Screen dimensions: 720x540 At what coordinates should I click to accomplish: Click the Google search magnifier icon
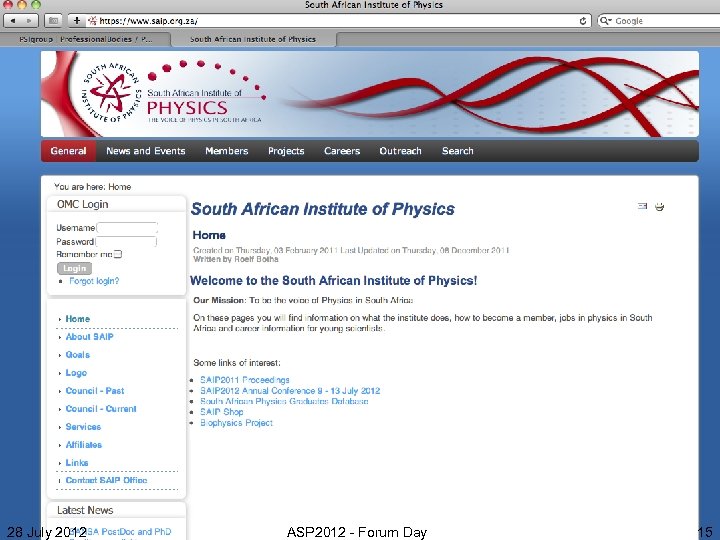click(x=606, y=21)
